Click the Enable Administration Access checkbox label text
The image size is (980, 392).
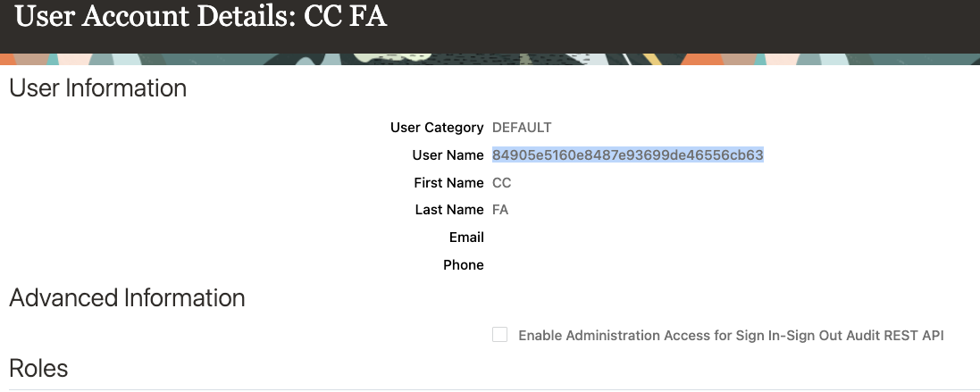(731, 336)
